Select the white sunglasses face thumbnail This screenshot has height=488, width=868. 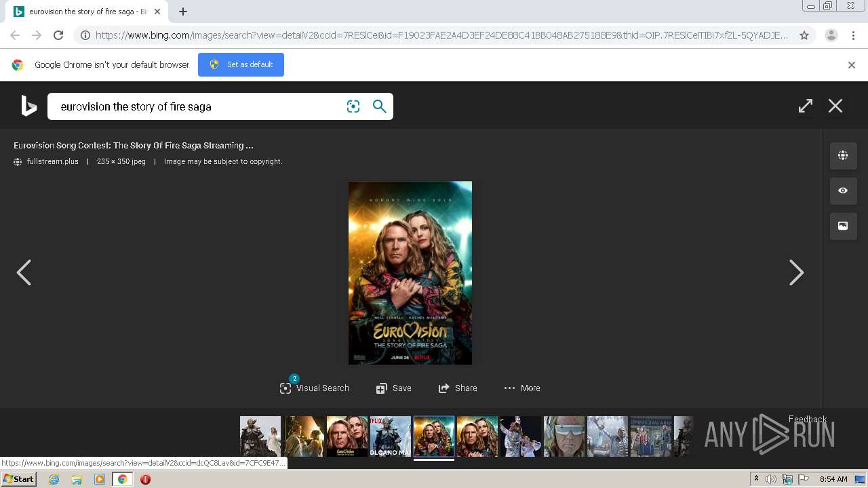click(x=564, y=436)
